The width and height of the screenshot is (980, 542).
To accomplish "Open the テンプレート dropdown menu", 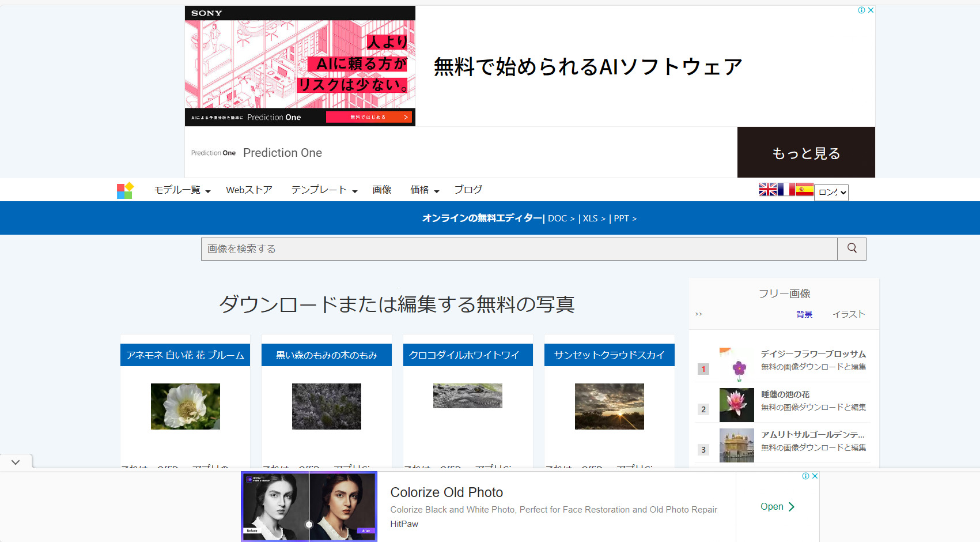I will [324, 190].
